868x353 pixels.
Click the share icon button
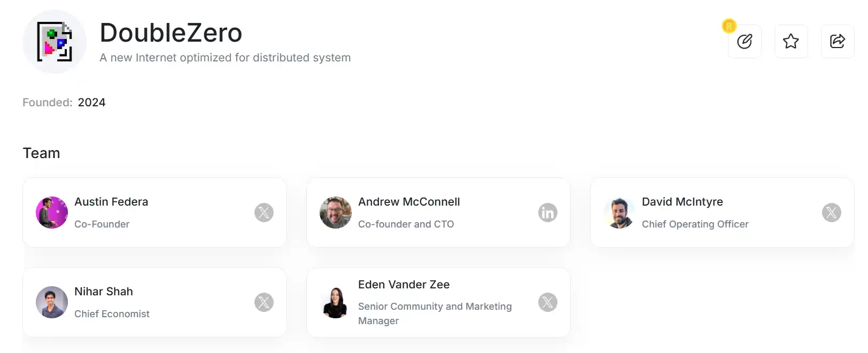837,41
